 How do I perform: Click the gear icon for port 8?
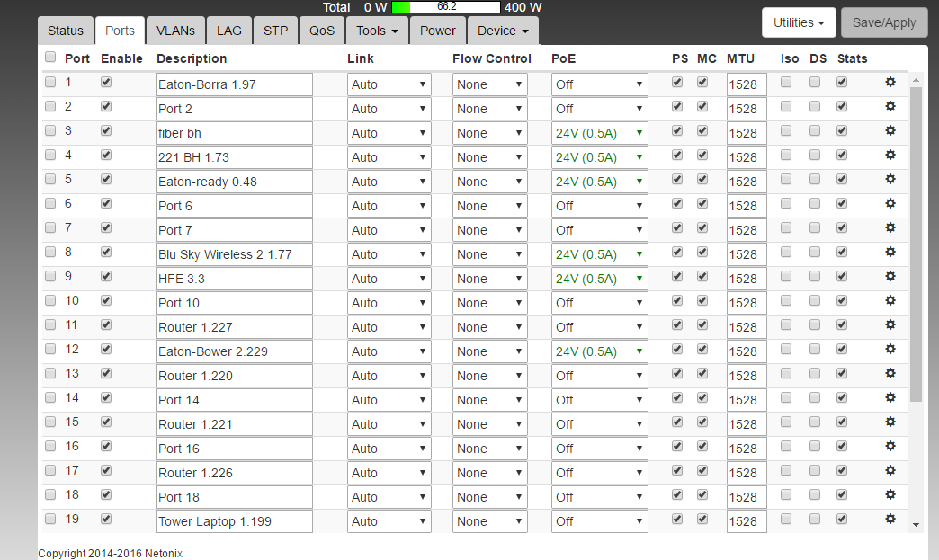890,252
